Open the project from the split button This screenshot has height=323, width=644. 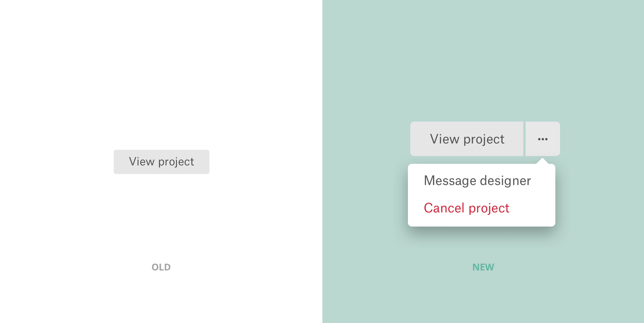pyautogui.click(x=467, y=139)
